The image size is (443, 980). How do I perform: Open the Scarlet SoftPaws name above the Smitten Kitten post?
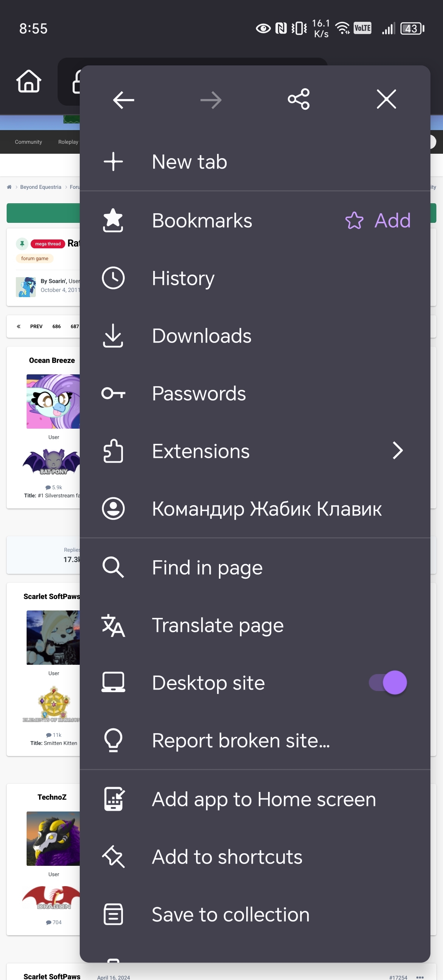click(x=52, y=596)
